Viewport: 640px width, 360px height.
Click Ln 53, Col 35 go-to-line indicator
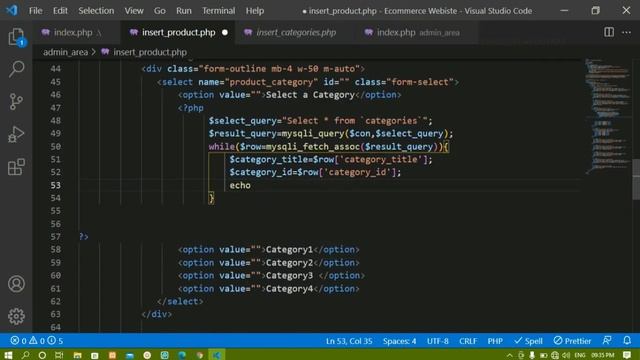[349, 341]
